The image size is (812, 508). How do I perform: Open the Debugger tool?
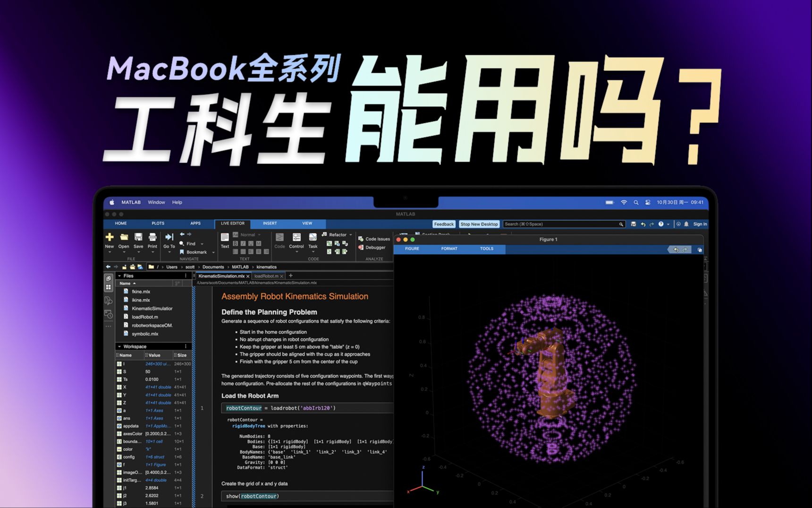click(x=372, y=247)
